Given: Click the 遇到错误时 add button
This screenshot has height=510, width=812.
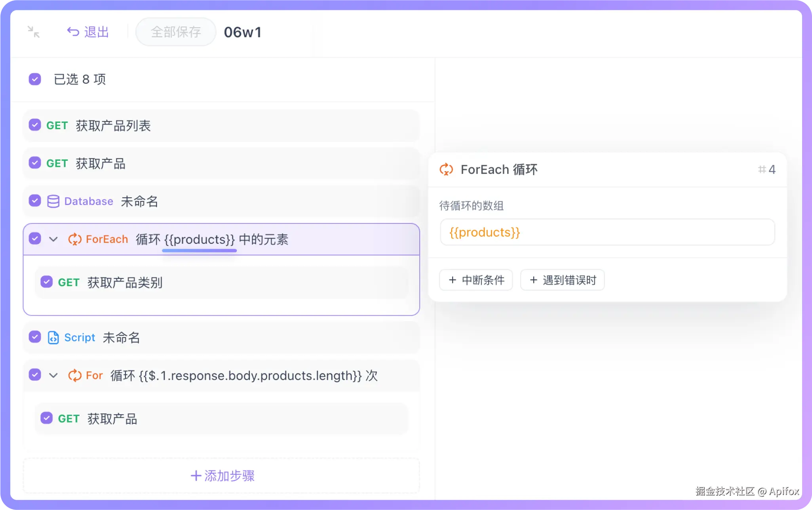Looking at the screenshot, I should (x=562, y=280).
